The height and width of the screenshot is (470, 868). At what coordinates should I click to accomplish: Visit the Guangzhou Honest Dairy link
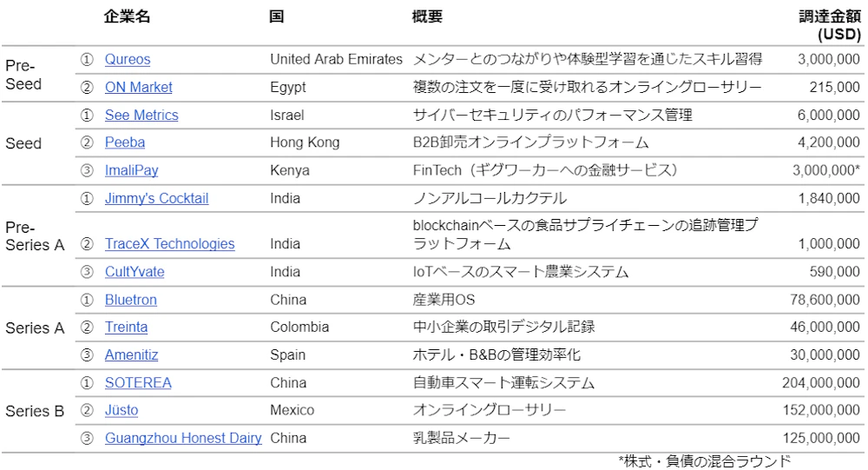pyautogui.click(x=183, y=439)
